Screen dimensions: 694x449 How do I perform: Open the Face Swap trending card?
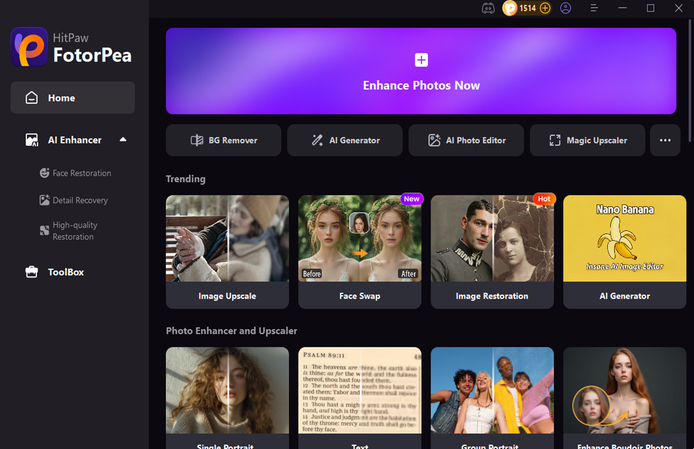pyautogui.click(x=360, y=252)
